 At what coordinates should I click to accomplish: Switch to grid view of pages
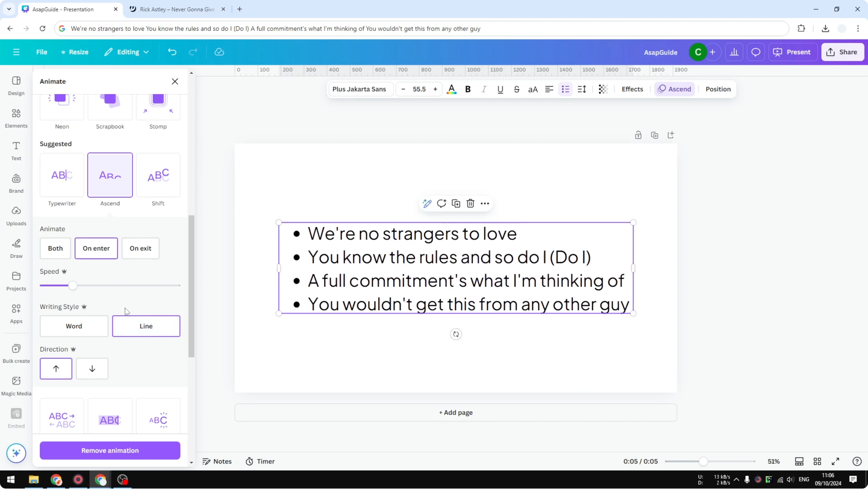click(817, 462)
